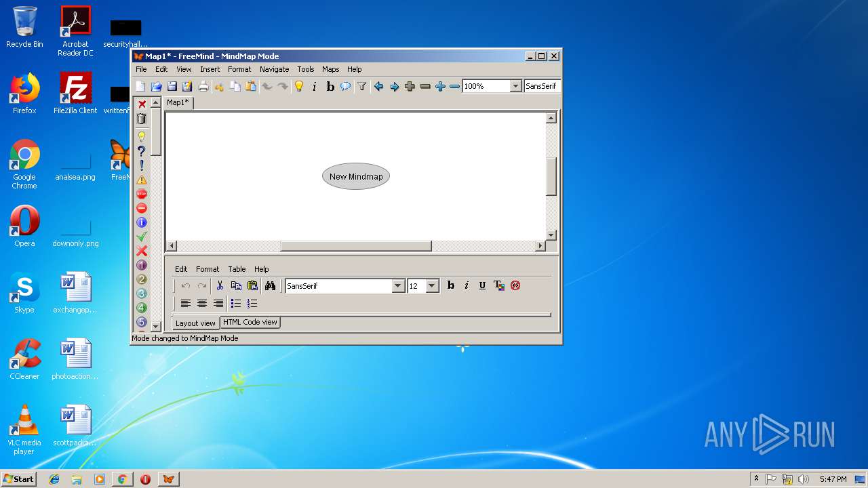Align note text left

tap(185, 304)
